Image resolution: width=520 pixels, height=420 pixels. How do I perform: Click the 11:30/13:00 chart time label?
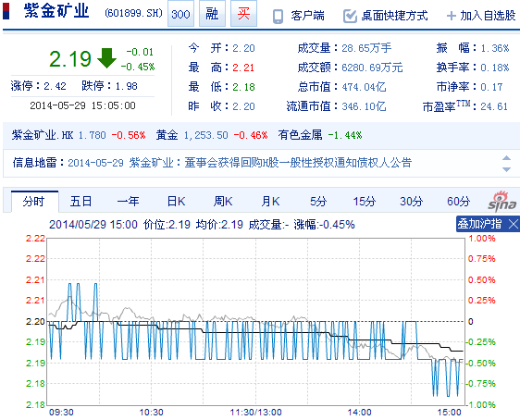coord(255,413)
